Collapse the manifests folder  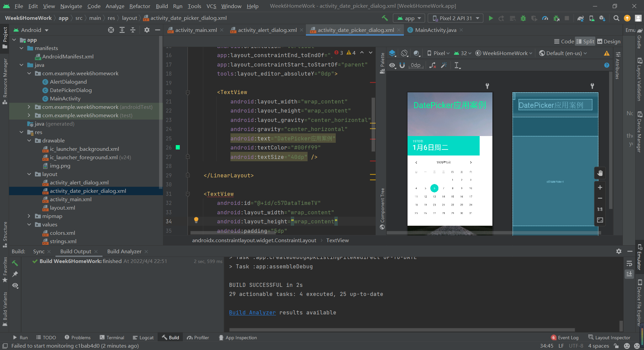[x=21, y=48]
